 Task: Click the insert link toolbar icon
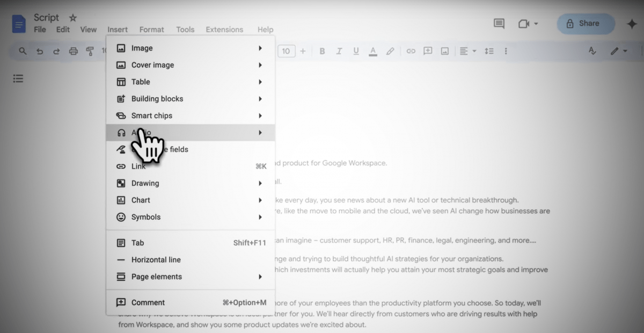pos(411,51)
